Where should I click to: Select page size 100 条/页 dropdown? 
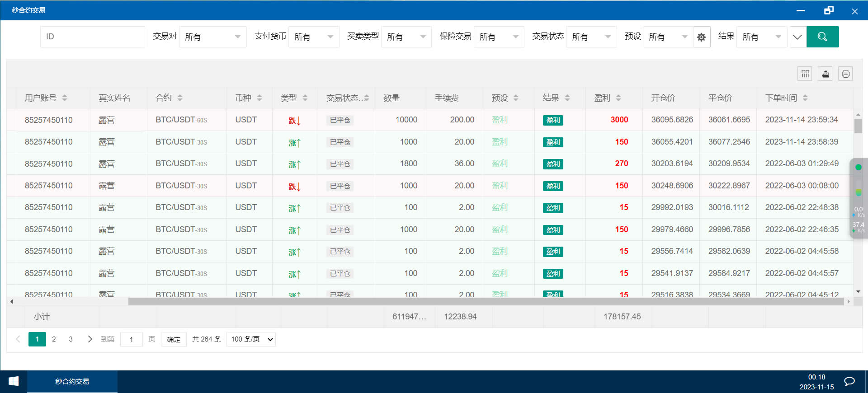(x=251, y=339)
